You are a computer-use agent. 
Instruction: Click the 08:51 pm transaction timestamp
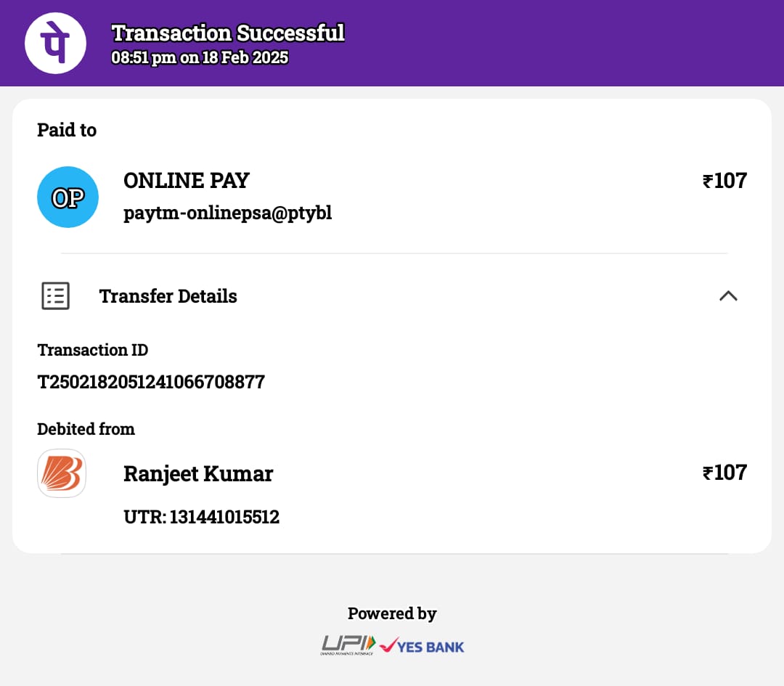point(200,58)
